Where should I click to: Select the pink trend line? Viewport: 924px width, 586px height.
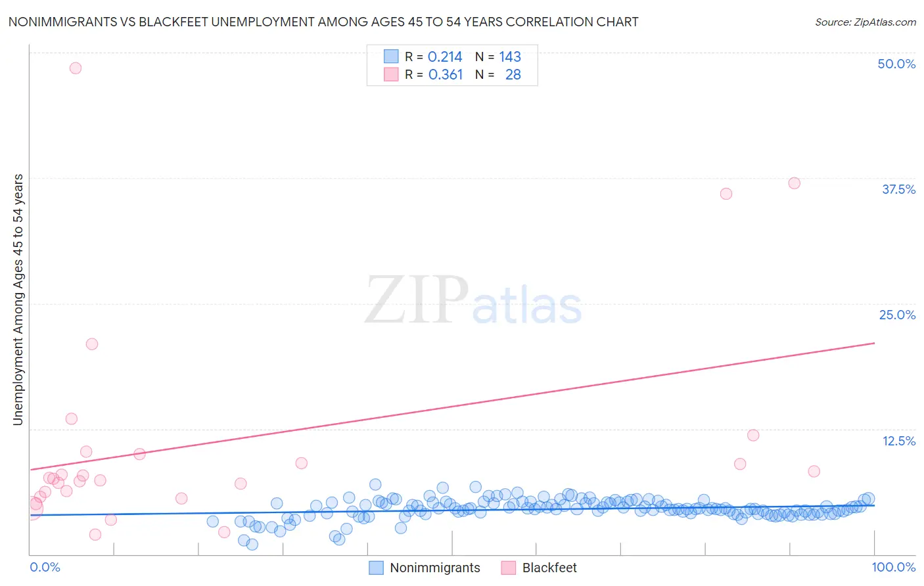(452, 406)
